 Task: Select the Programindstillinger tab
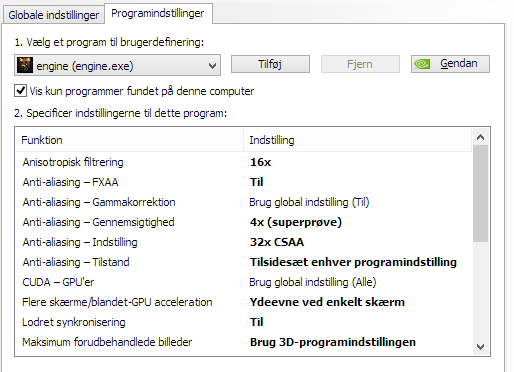coord(158,13)
